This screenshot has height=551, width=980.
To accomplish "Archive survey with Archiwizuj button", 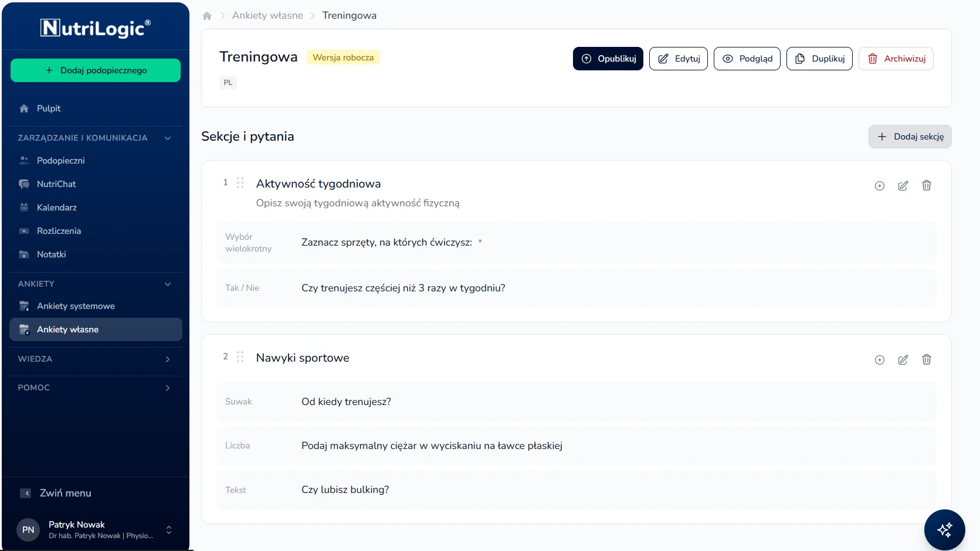I will coord(896,59).
